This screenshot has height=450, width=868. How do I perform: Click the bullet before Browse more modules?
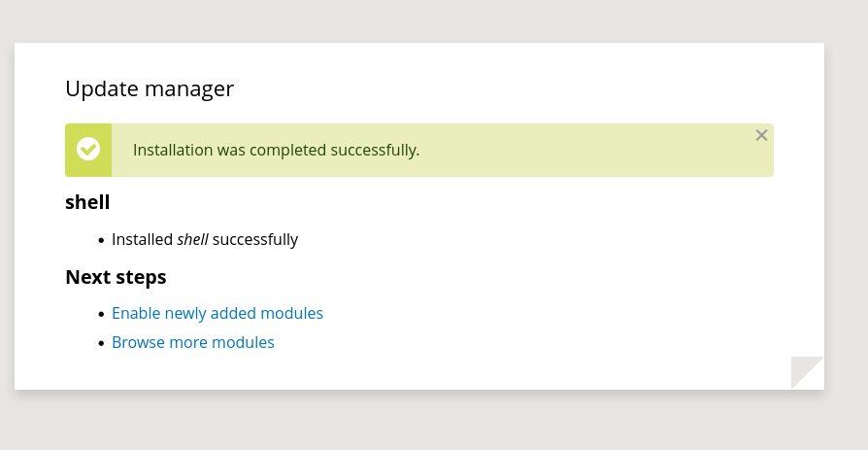point(101,344)
